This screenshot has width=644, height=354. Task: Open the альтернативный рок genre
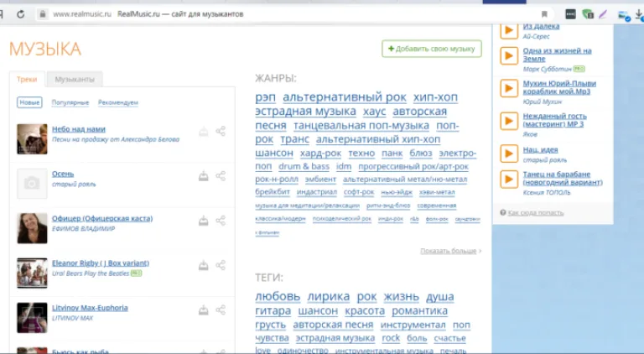coord(345,97)
